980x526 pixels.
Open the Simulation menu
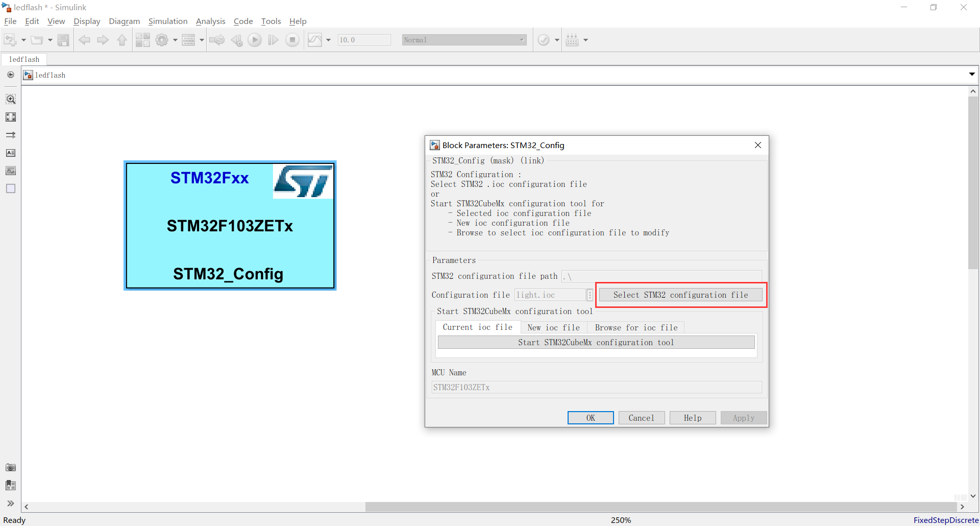pyautogui.click(x=167, y=21)
